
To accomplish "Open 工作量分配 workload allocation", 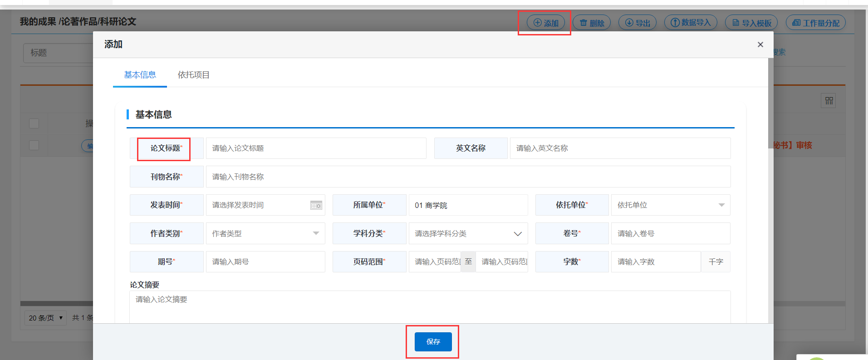I will coord(815,23).
